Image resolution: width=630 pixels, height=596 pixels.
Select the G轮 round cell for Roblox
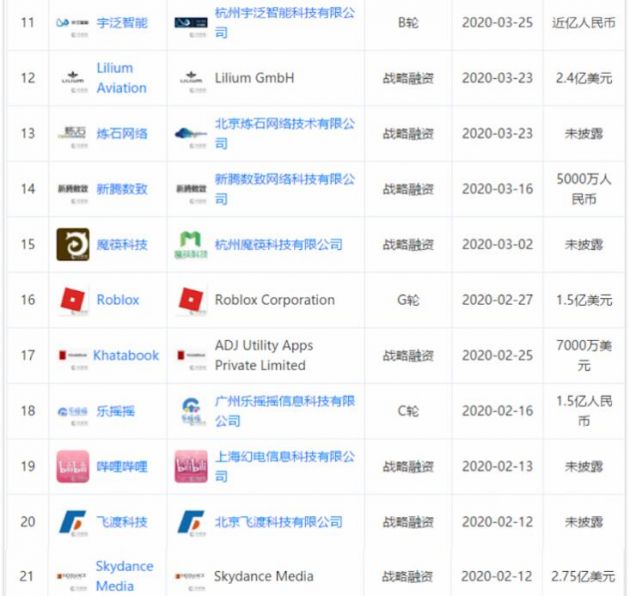(408, 300)
